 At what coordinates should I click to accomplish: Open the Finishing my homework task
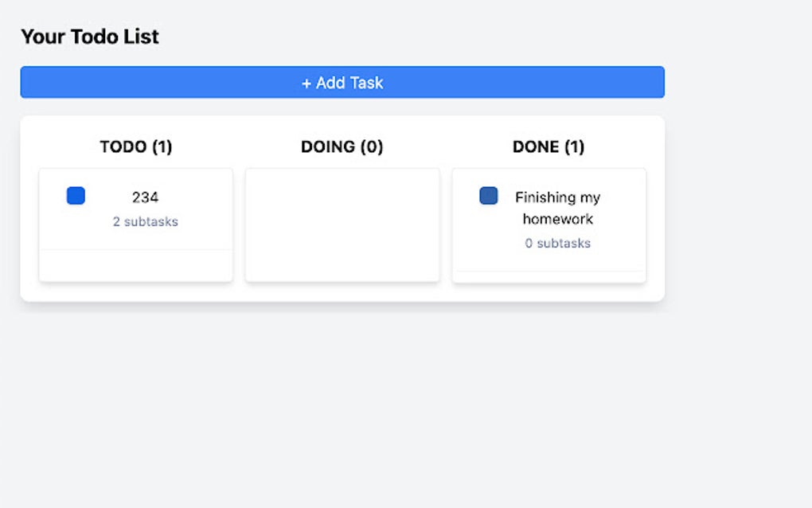pyautogui.click(x=557, y=208)
